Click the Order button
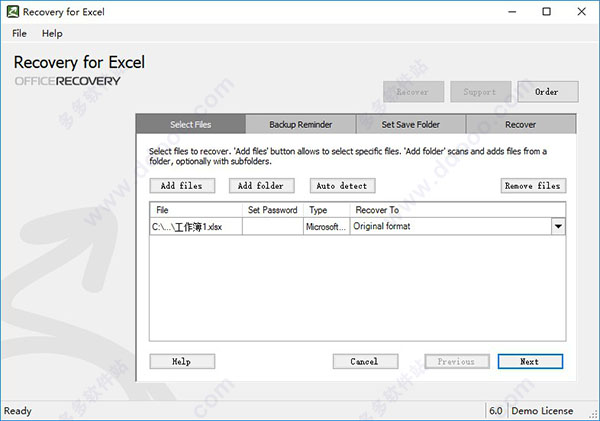This screenshot has height=421, width=600. [x=548, y=92]
